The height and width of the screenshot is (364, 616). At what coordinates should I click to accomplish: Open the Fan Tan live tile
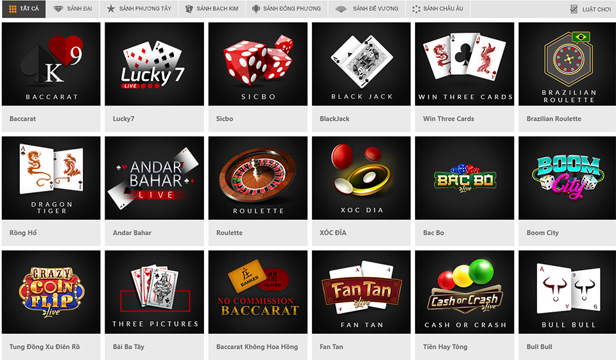click(361, 292)
